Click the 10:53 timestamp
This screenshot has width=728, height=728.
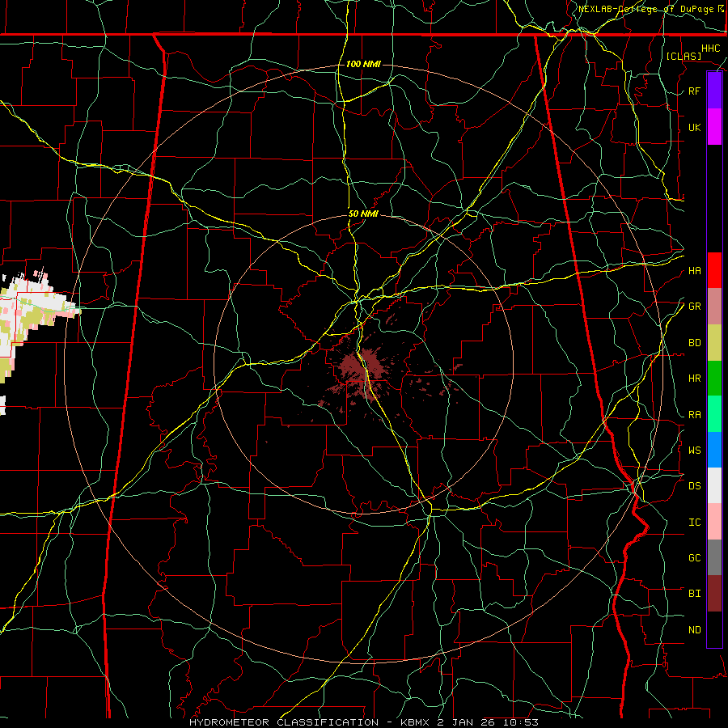519,722
